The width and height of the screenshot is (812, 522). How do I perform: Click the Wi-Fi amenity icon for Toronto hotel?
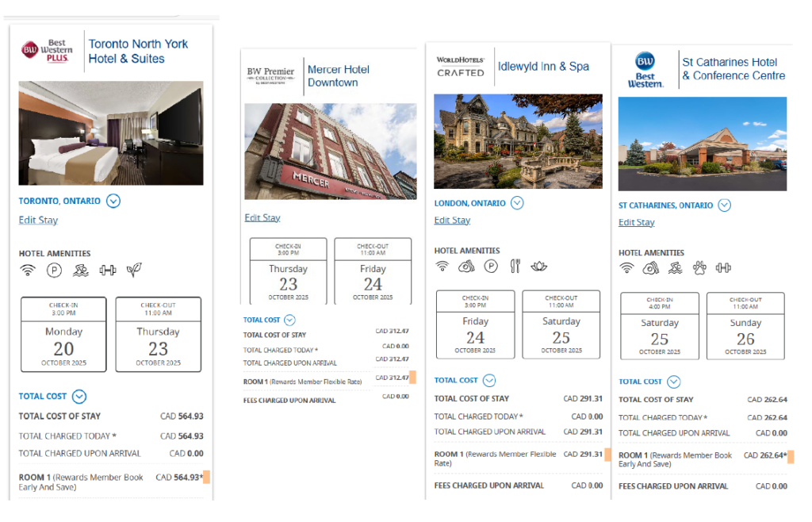point(28,270)
